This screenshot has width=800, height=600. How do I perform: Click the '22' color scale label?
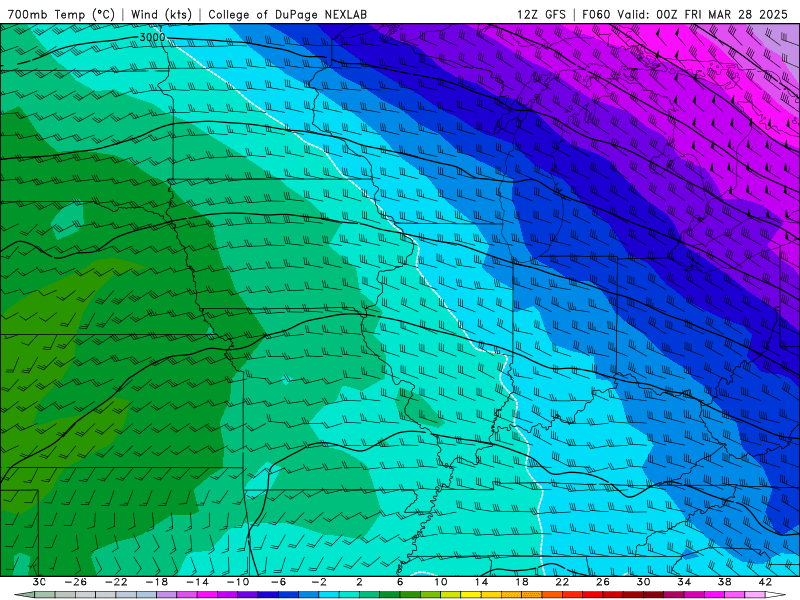tap(562, 582)
